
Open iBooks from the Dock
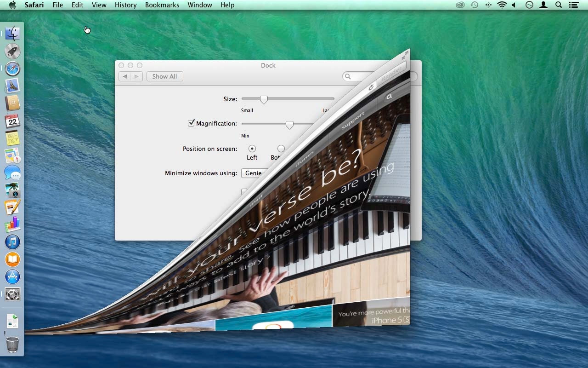click(12, 259)
